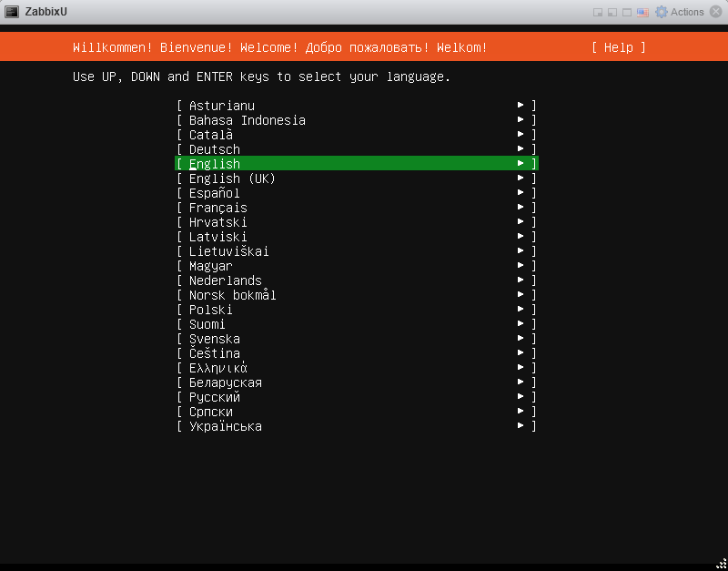Image resolution: width=728 pixels, height=571 pixels.
Task: Click the full-window size icon beside the flag
Action: tap(627, 13)
